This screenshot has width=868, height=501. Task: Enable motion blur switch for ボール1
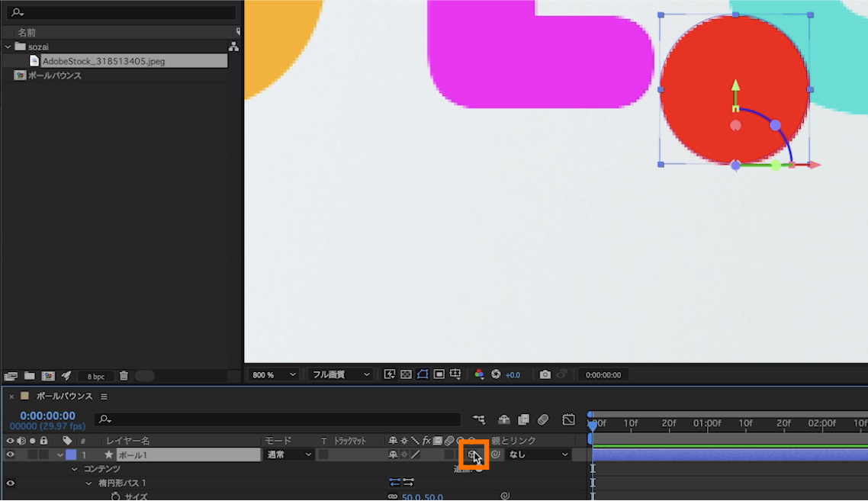pyautogui.click(x=449, y=454)
